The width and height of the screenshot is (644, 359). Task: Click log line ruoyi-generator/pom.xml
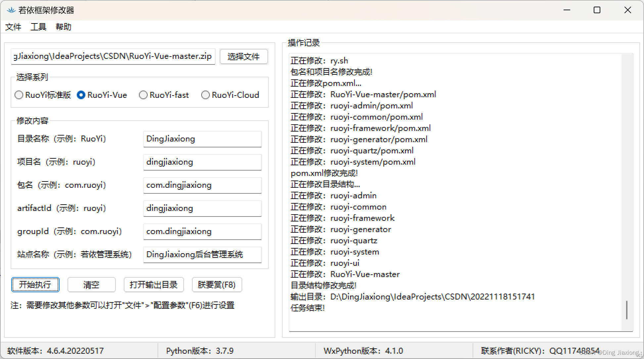[359, 140]
